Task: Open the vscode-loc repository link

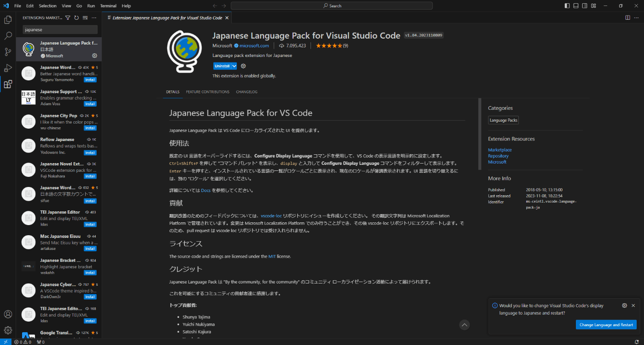Action: tap(271, 215)
